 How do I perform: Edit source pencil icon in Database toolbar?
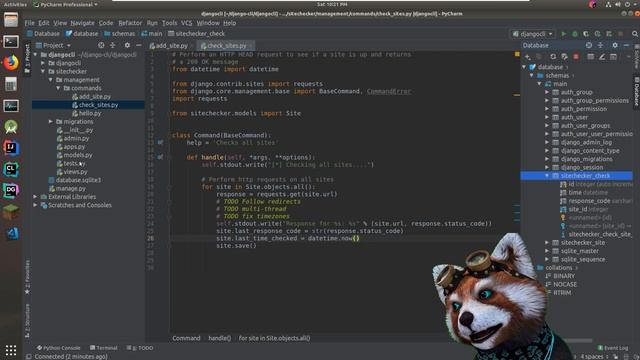[602, 57]
